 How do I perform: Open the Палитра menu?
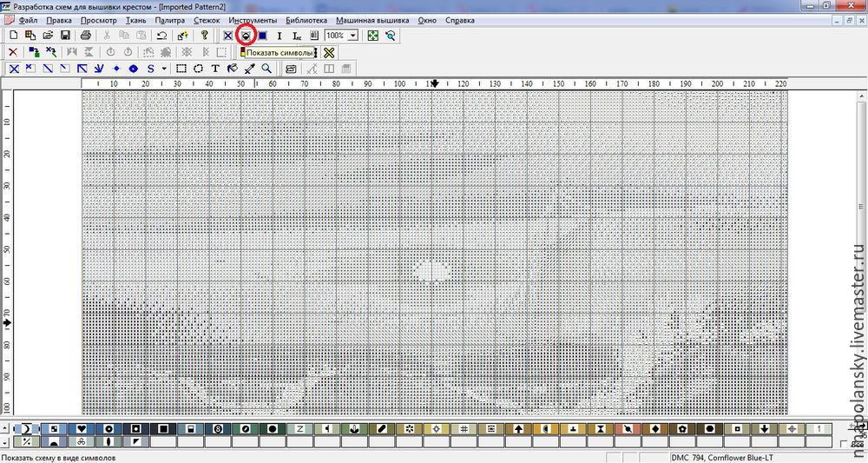169,21
